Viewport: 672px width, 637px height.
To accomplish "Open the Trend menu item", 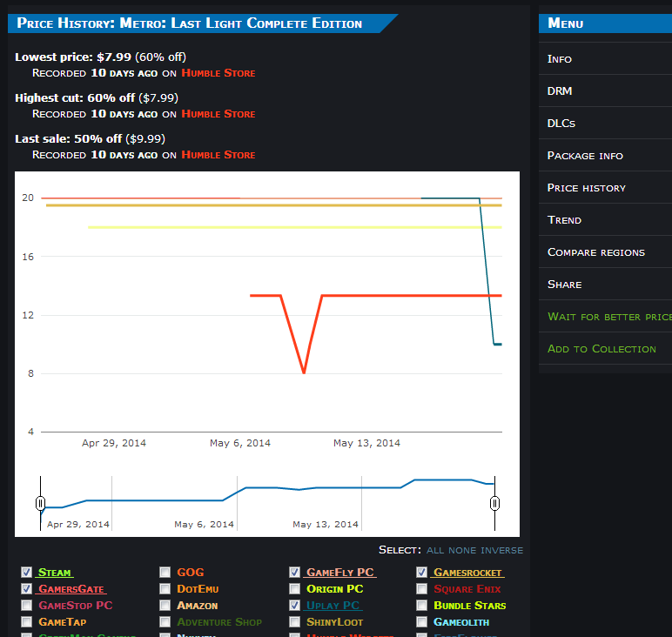I will point(605,220).
